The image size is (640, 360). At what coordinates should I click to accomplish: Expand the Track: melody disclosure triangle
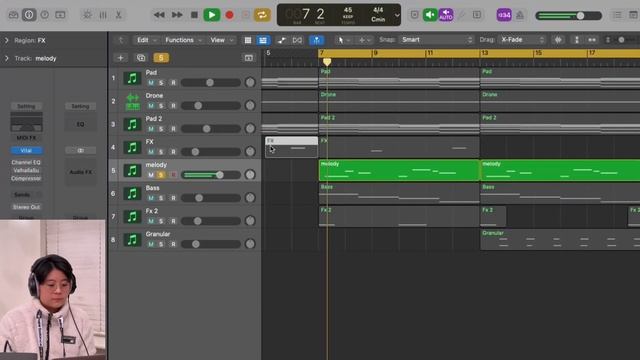coord(7,58)
